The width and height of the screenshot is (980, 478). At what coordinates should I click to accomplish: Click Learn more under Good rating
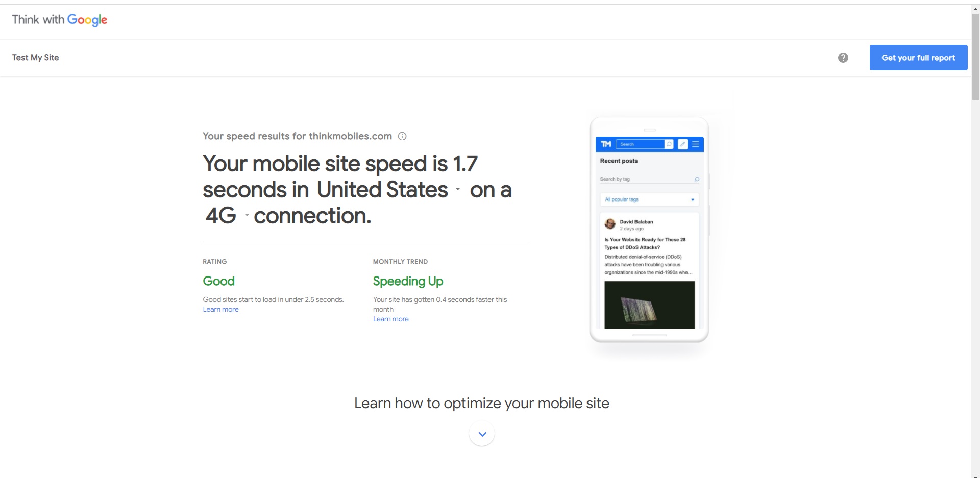220,309
